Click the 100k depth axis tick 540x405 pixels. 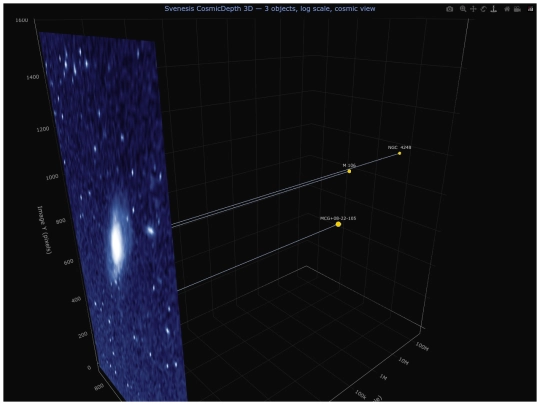[360, 395]
